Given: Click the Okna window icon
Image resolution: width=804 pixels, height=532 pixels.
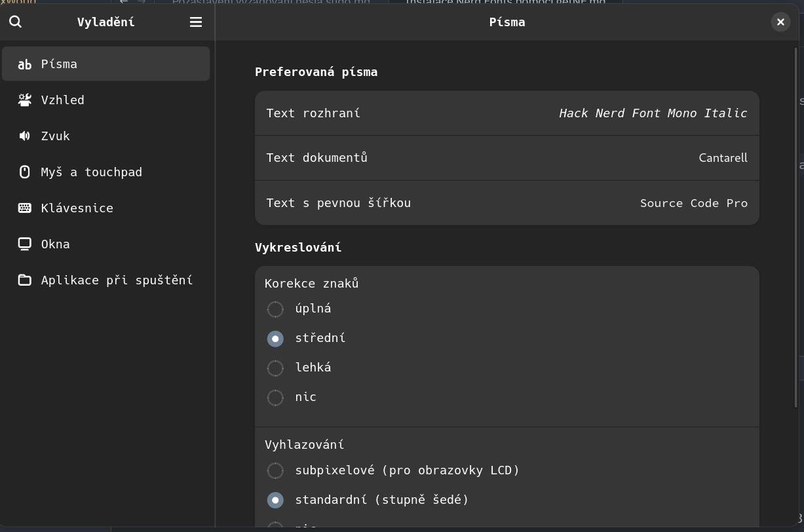Looking at the screenshot, I should coord(25,244).
